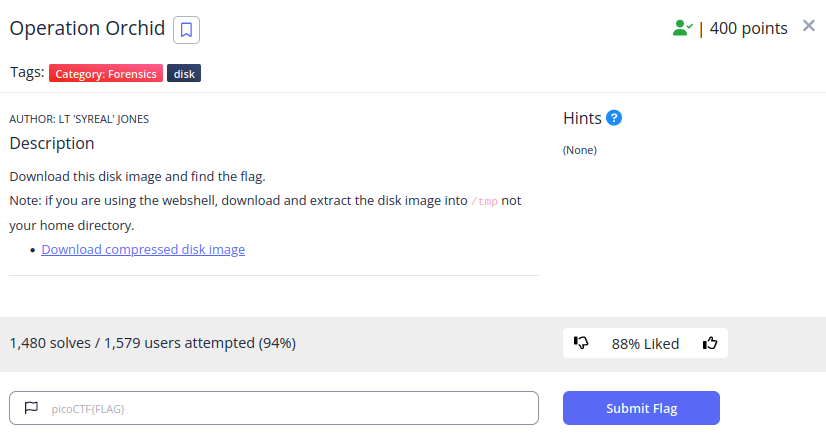
Task: Open Download compressed disk image link
Action: pos(143,249)
